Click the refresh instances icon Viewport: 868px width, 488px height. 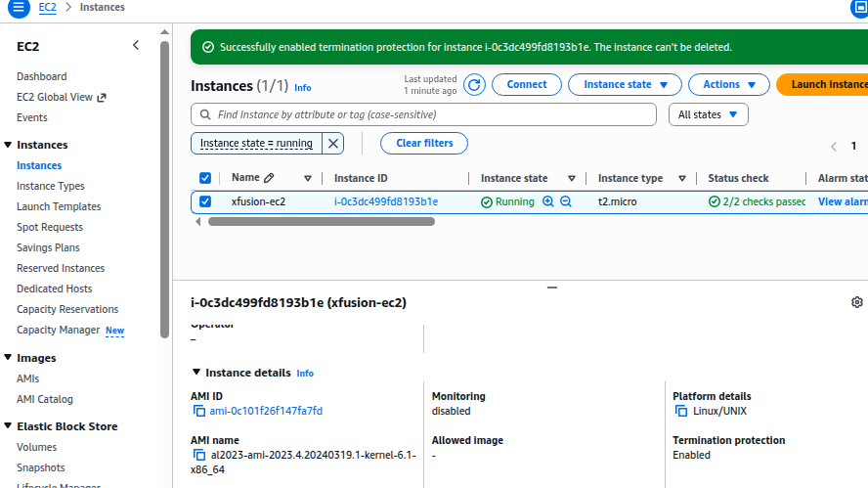point(474,85)
